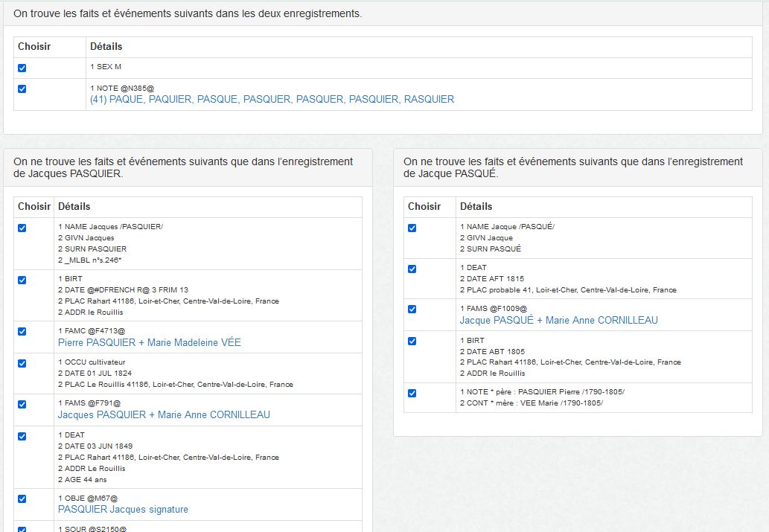
Task: Toggle the SOUR @S2150@ source checkbox
Action: (22, 529)
